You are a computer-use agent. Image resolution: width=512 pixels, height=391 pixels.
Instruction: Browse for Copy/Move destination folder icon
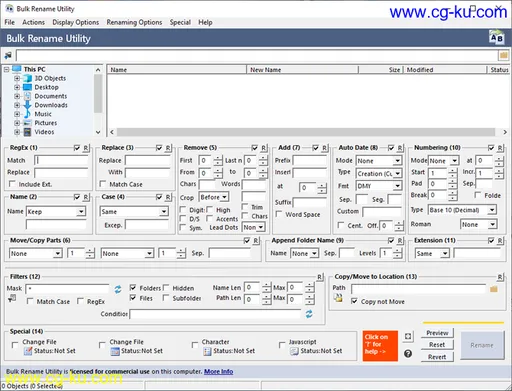point(494,289)
